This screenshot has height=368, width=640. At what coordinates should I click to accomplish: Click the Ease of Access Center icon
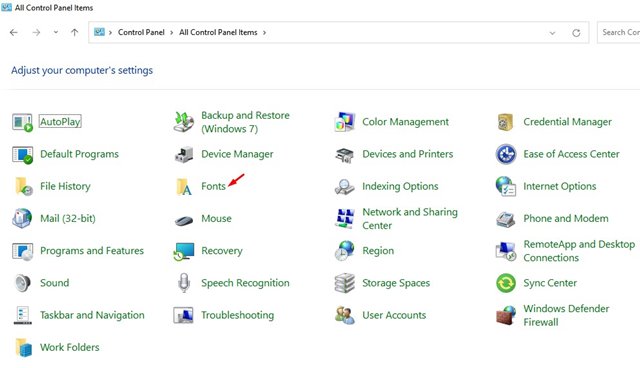click(506, 154)
